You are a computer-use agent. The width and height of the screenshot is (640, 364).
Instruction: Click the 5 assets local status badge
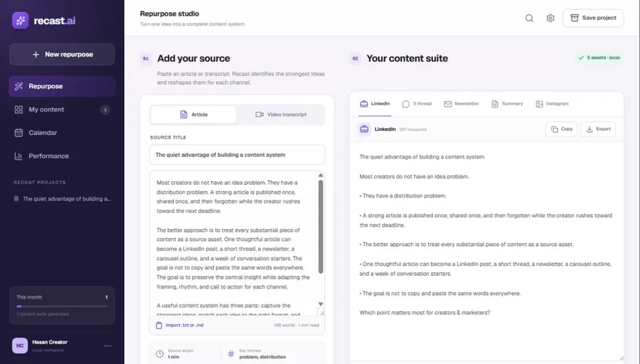[599, 58]
